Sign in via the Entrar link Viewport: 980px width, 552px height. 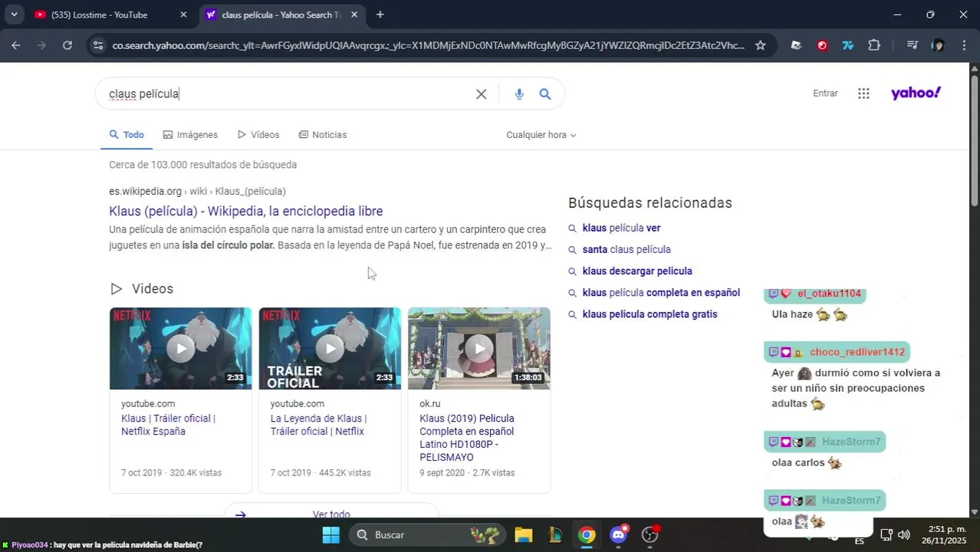pos(825,94)
